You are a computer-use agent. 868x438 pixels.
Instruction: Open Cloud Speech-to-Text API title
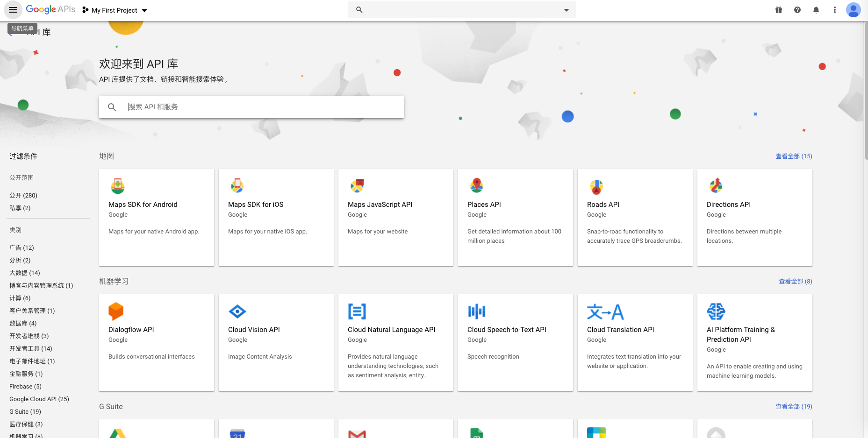point(507,330)
